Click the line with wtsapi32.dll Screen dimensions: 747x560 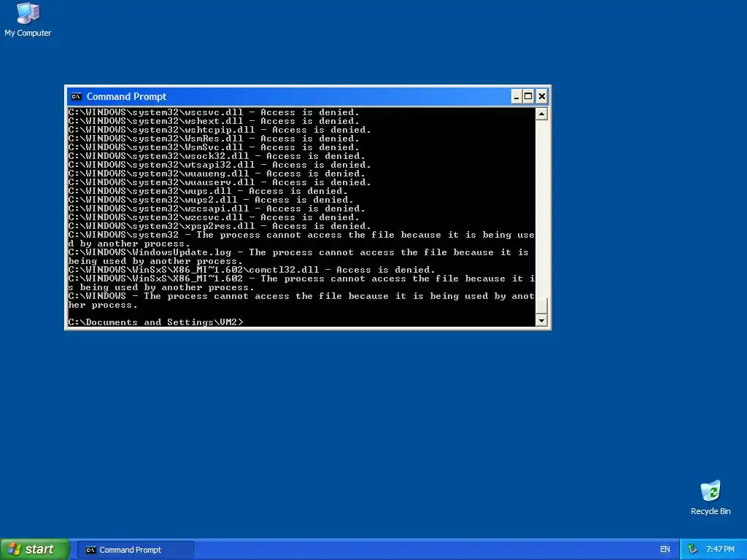tap(220, 165)
